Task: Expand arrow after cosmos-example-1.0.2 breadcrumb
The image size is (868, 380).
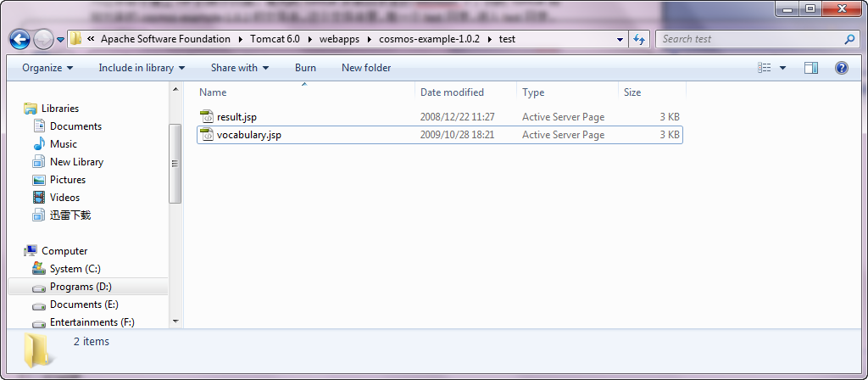Action: coord(489,39)
